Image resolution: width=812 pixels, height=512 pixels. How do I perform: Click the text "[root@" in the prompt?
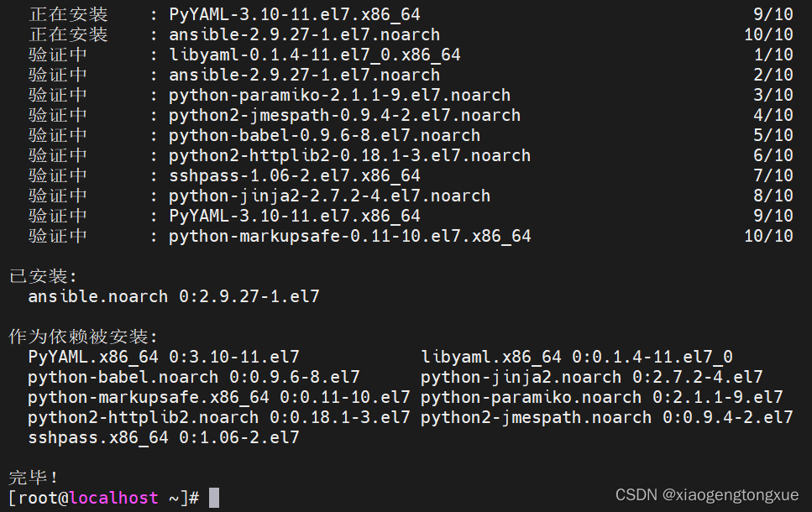point(39,498)
